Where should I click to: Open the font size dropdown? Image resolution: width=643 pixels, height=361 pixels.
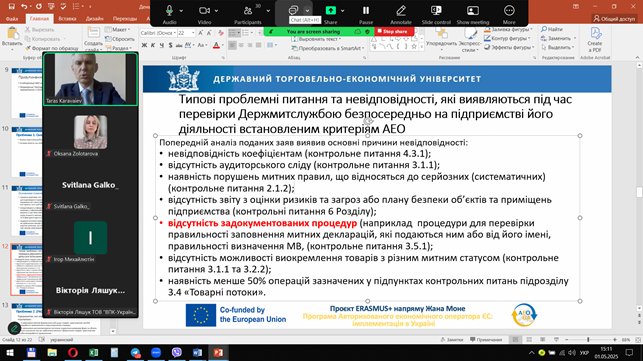coord(193,33)
